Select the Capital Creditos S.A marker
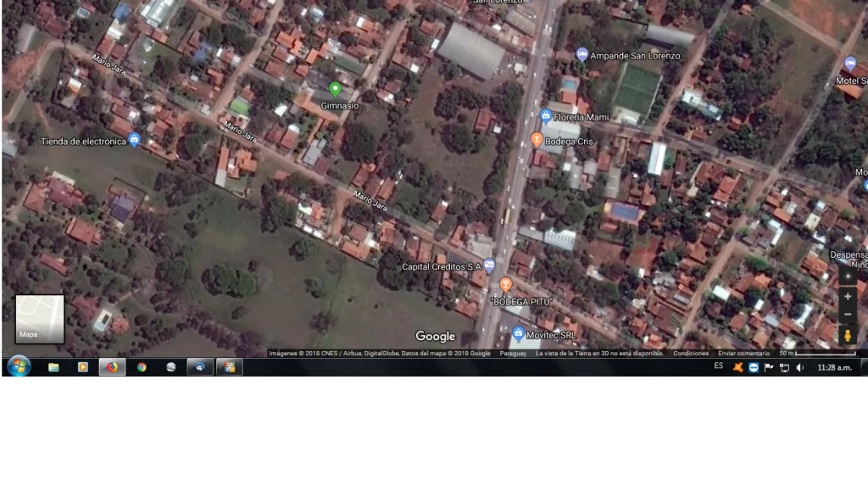 tap(489, 265)
